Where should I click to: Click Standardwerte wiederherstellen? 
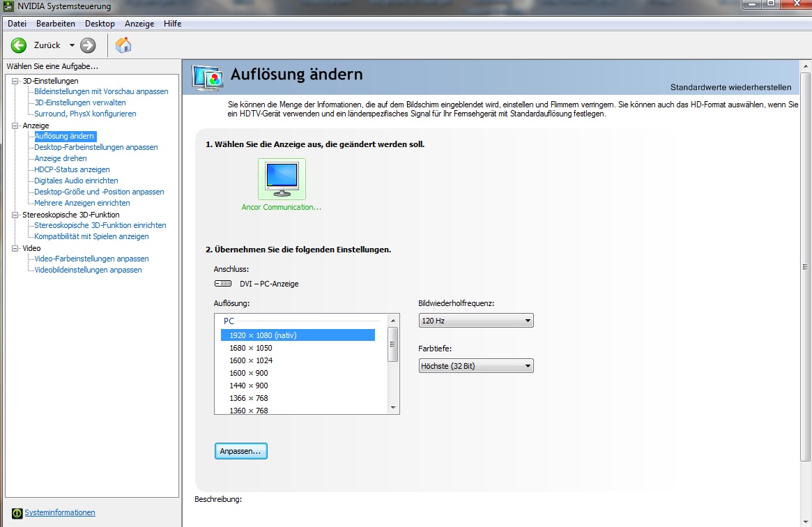coord(730,88)
